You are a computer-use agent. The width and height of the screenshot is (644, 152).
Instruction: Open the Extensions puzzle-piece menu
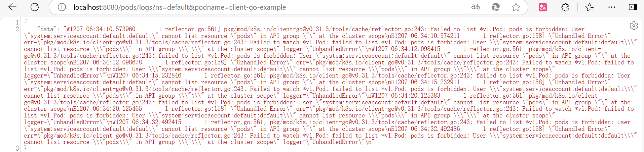[565, 7]
